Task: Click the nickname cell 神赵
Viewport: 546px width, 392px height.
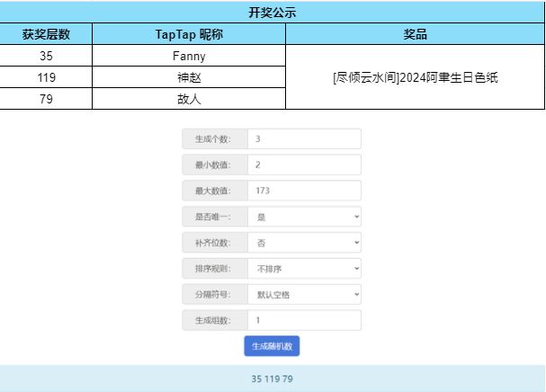Action: [x=189, y=77]
